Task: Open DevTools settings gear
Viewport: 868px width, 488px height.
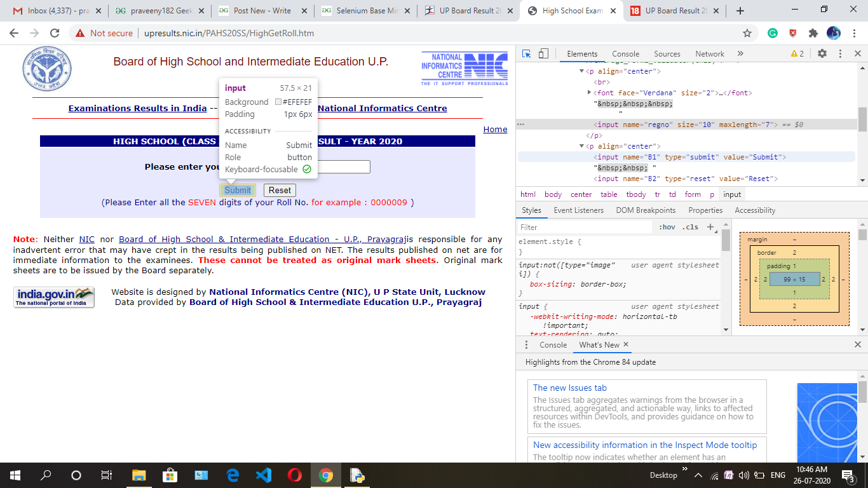Action: coord(822,54)
